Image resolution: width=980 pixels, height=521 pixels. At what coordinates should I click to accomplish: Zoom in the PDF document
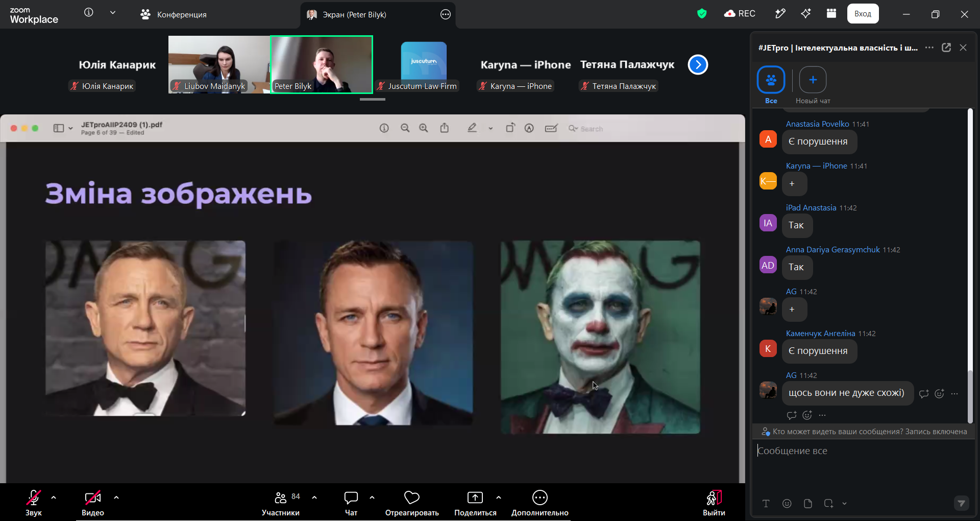(x=424, y=128)
